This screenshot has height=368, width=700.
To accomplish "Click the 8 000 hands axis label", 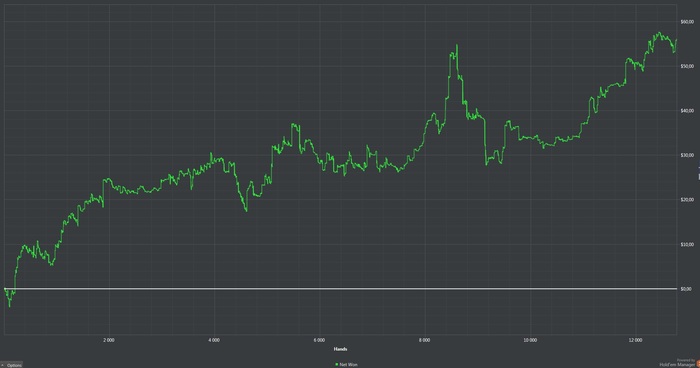I will click(425, 340).
